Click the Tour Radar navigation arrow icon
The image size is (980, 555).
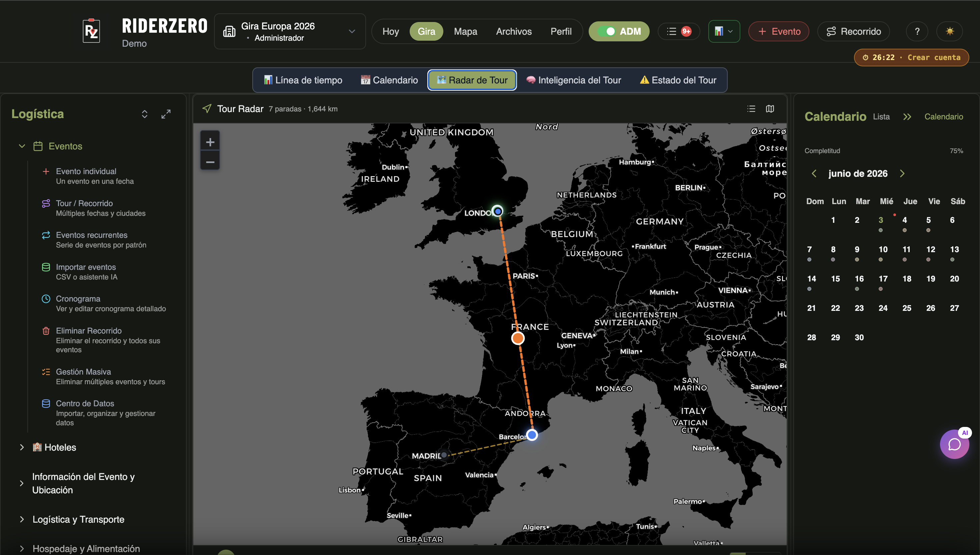[207, 109]
